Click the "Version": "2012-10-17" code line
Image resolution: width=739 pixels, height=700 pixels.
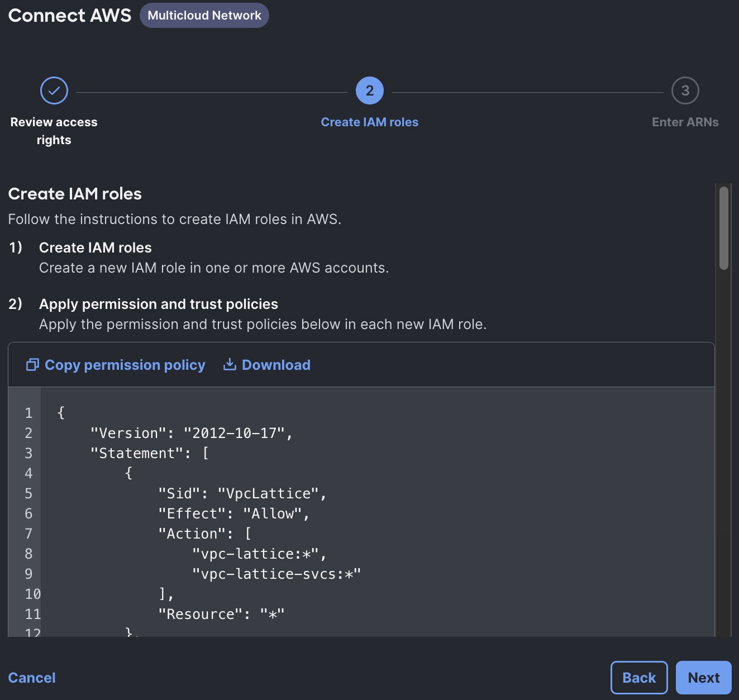192,433
